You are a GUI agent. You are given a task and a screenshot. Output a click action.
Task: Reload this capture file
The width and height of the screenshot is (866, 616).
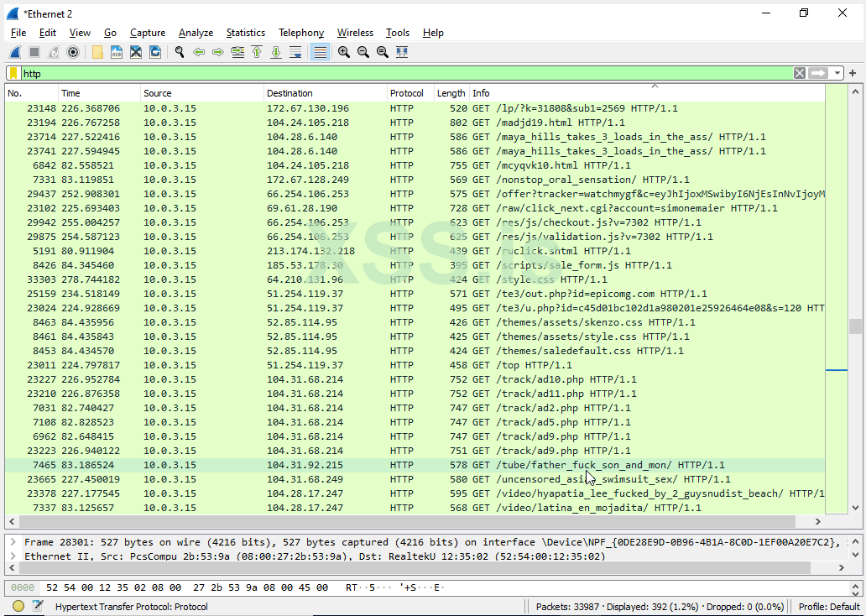(x=155, y=52)
